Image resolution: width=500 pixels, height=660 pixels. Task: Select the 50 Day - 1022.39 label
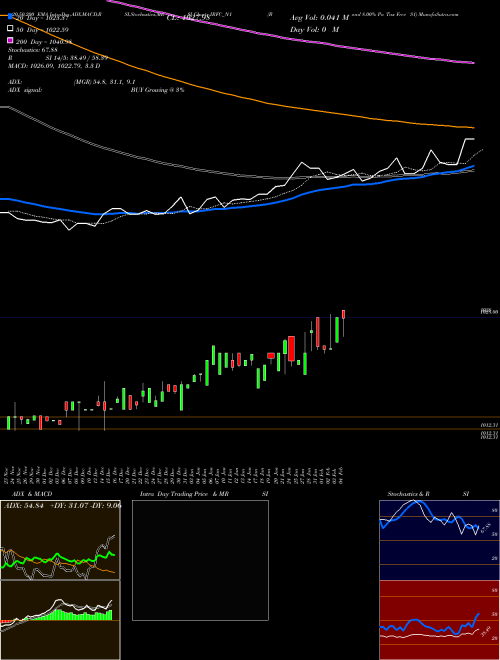43,29
